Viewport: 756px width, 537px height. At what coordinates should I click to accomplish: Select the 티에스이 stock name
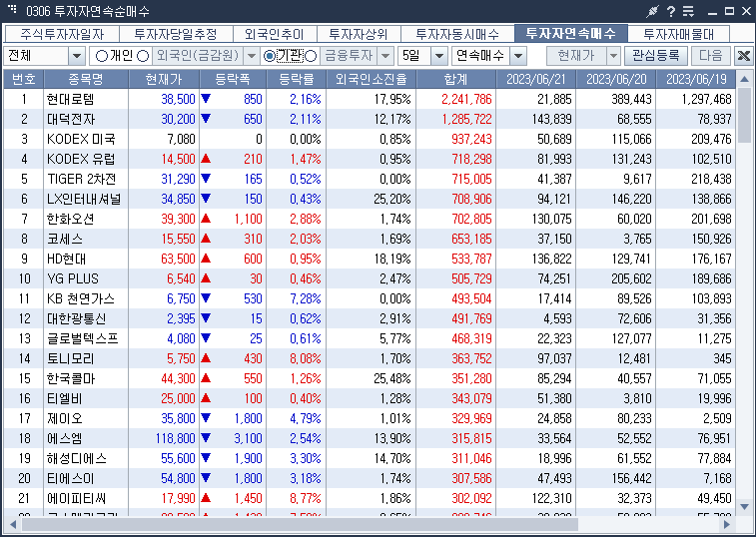coord(70,478)
